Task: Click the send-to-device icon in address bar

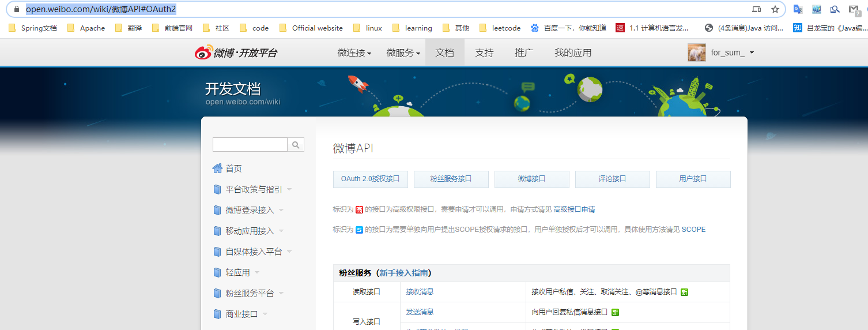Action: (757, 9)
